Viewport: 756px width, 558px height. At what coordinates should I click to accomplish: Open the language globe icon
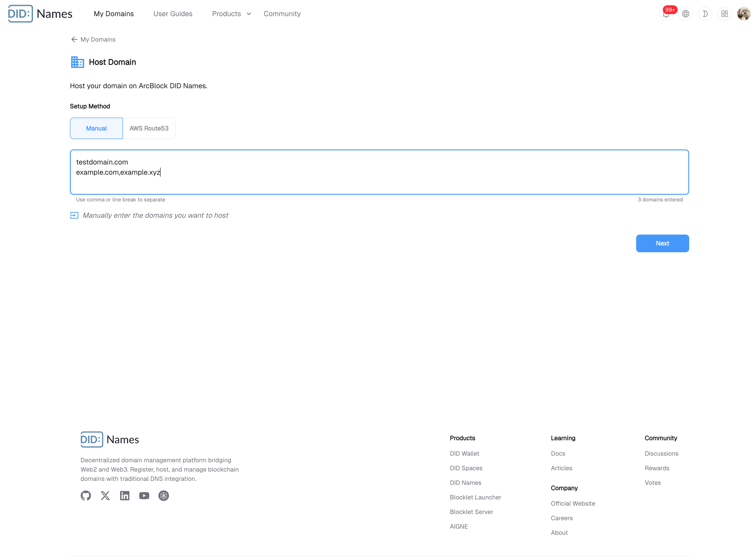pos(685,14)
